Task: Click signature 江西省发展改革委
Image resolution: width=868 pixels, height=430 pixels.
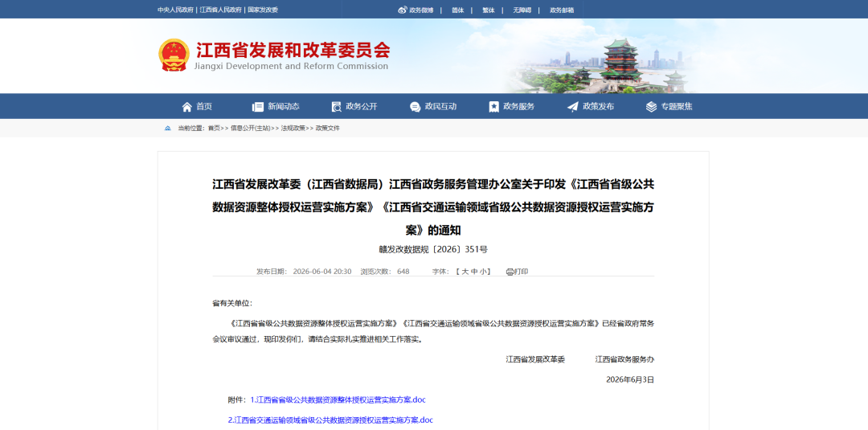Action: click(x=535, y=359)
